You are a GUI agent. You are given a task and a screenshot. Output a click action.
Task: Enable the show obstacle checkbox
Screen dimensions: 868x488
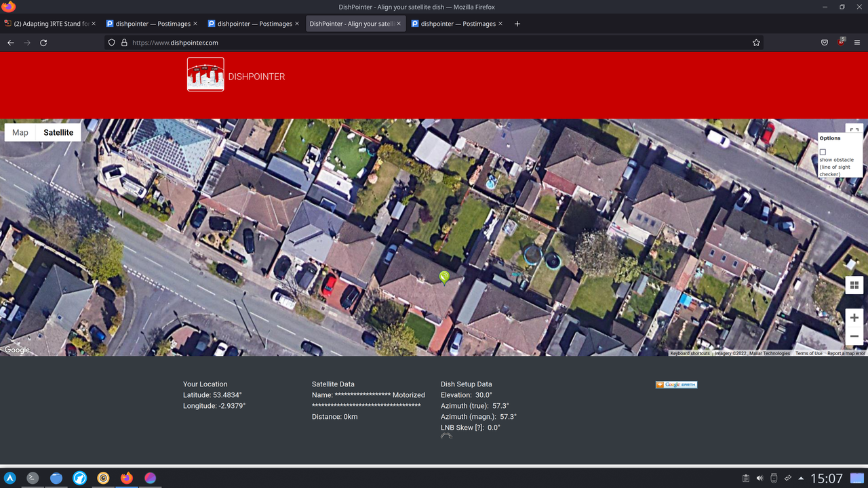[823, 152]
